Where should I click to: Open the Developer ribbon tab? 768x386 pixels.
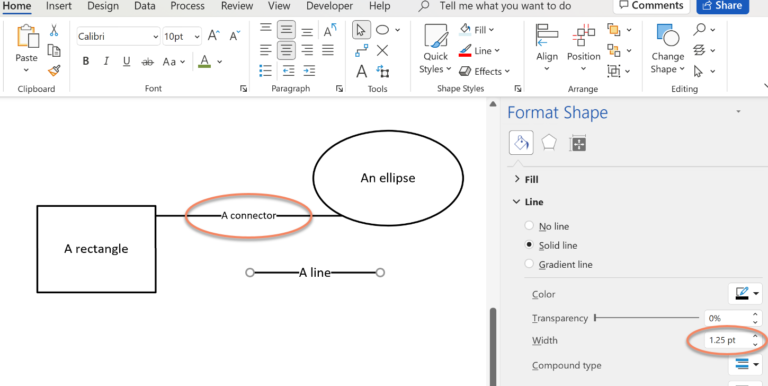point(329,6)
